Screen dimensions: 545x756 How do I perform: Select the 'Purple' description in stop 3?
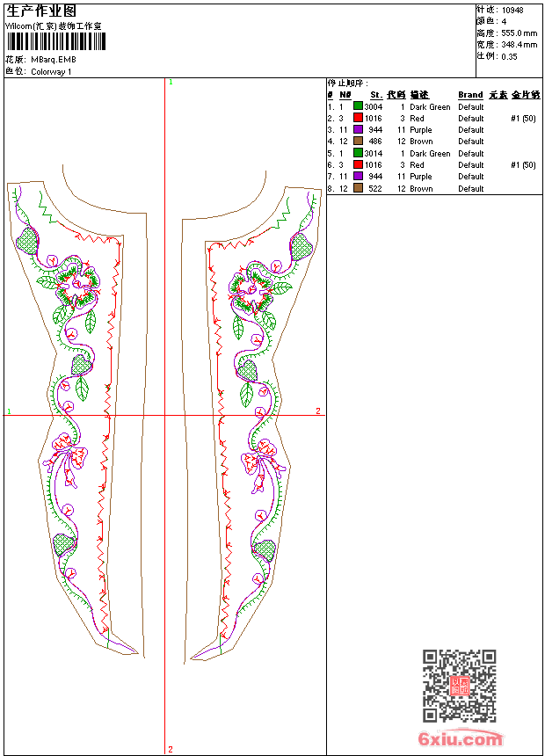pos(420,130)
